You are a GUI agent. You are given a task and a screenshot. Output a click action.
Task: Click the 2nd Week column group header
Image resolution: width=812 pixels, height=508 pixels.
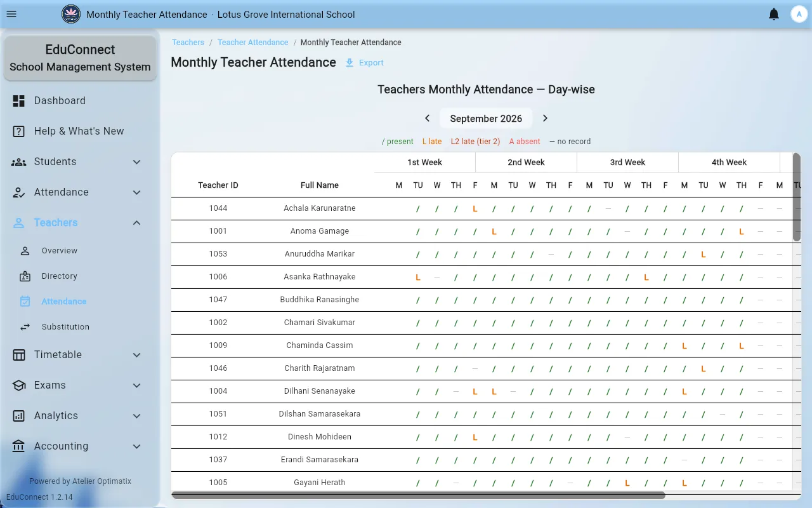(x=527, y=163)
